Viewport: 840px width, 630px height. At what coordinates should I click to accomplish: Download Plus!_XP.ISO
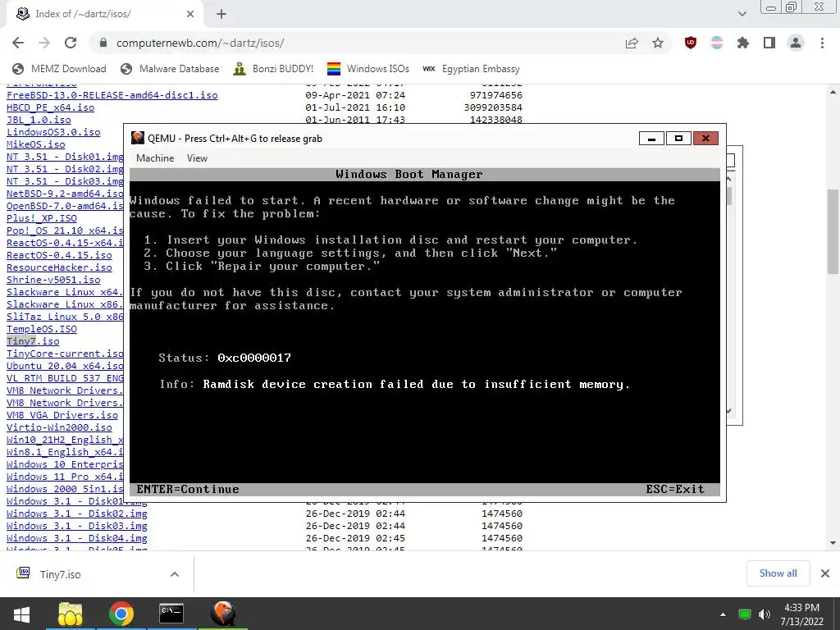point(42,218)
